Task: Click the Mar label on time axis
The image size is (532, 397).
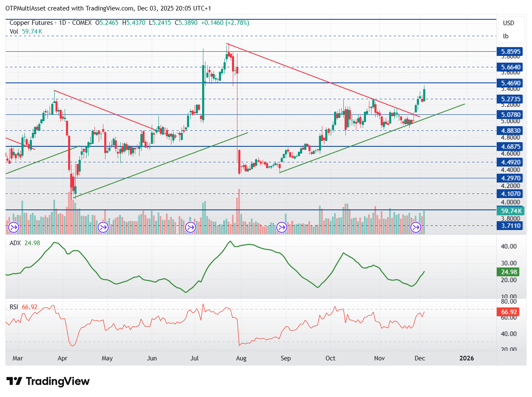Action: tap(18, 358)
